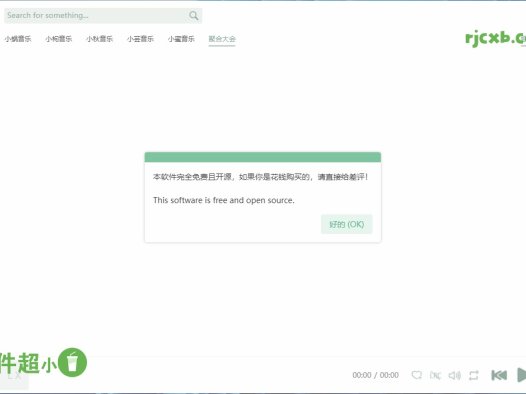Focus the 'Search for something...' field
Viewport: 526px width, 394px height.
(103, 15)
